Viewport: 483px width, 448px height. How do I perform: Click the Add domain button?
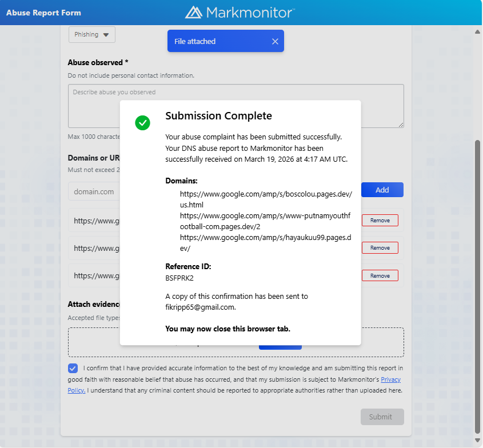click(x=382, y=190)
